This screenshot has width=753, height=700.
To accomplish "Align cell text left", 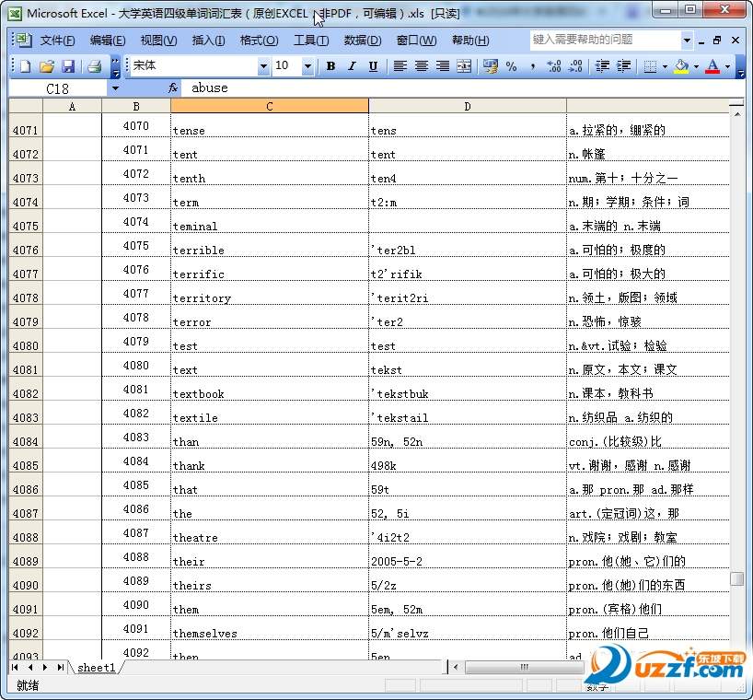I will (x=400, y=66).
